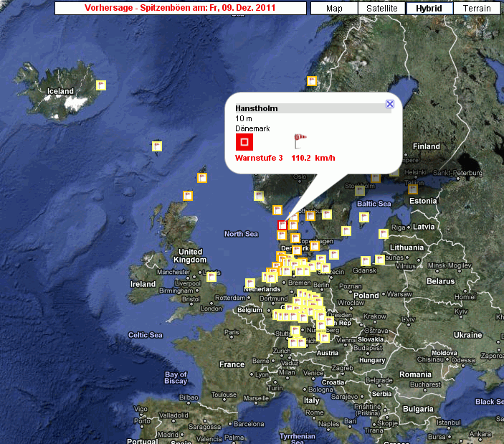Click the 'Celtic Sea' map label

[145, 335]
